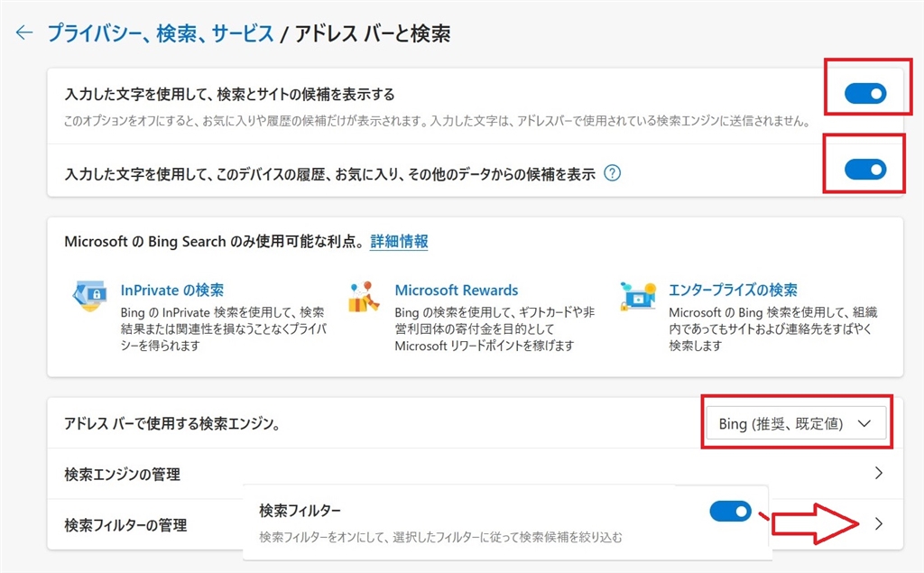The height and width of the screenshot is (573, 924).
Task: Open the InPrivate の検索 link
Action: click(x=172, y=291)
